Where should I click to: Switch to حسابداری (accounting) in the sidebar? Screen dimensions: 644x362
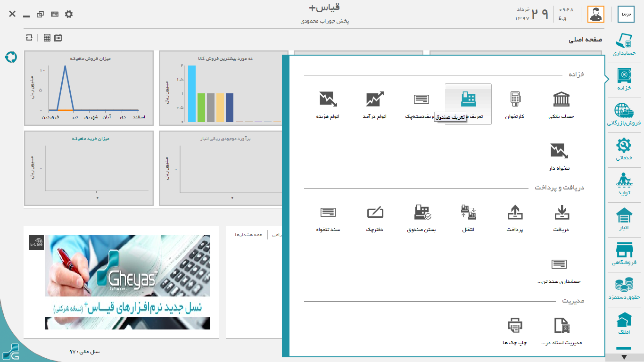[x=624, y=45]
